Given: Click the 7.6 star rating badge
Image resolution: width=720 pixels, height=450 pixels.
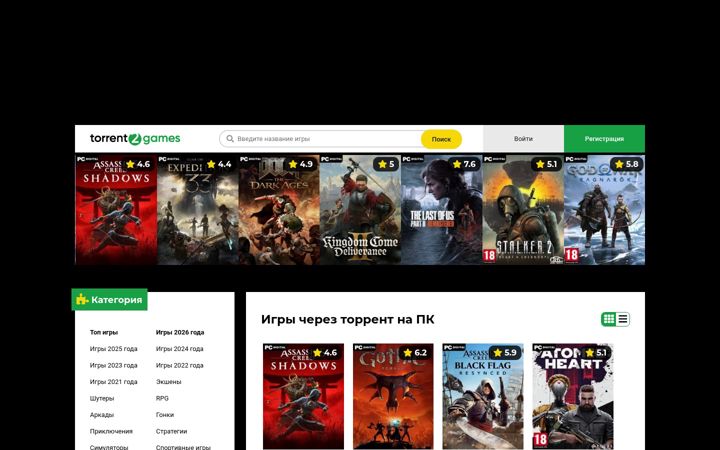Looking at the screenshot, I should 464,164.
